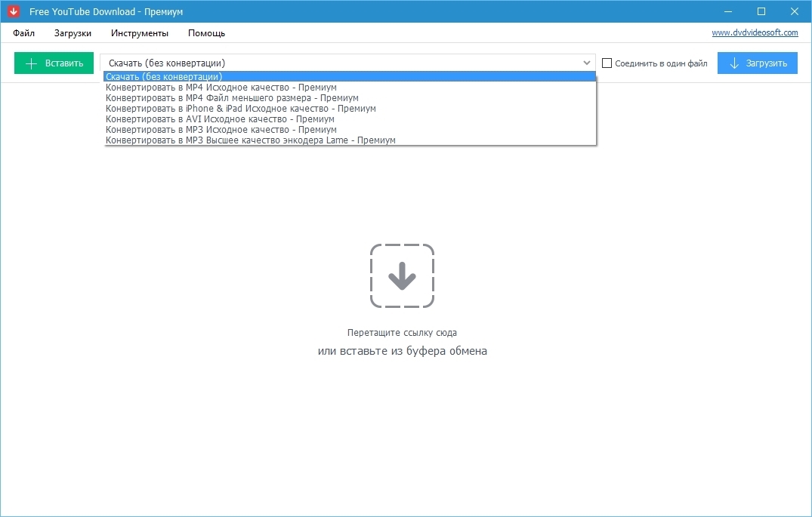This screenshot has height=517, width=812.
Task: Choose MP3 Высшее качество энкодера Lame option
Action: [350, 140]
